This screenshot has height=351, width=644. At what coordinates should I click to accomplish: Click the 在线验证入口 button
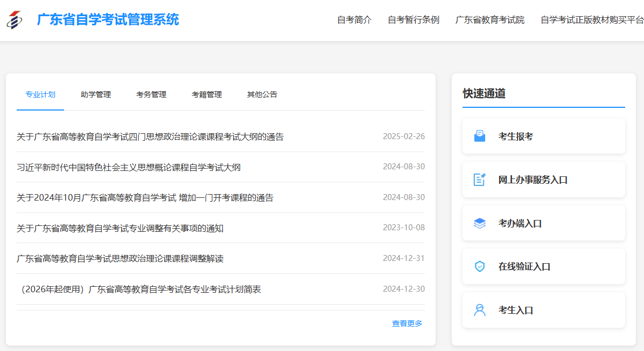coord(544,266)
